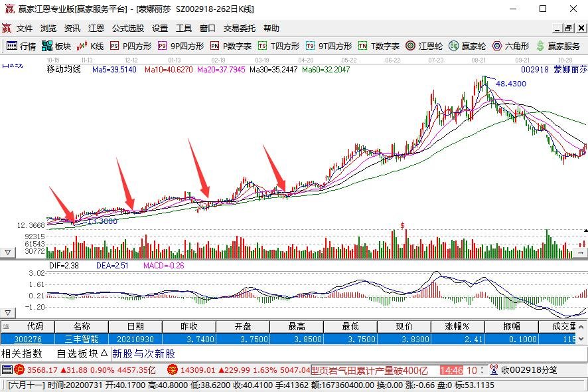Screen dimensions: 588x392
Task: Expand the 自选板块 triangle selector
Action: click(104, 353)
